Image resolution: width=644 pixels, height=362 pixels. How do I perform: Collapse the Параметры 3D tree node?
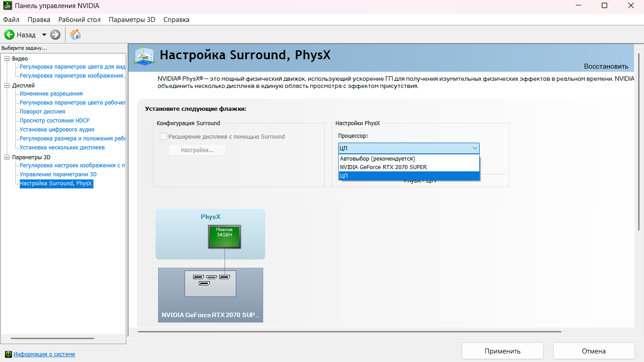pos(7,157)
